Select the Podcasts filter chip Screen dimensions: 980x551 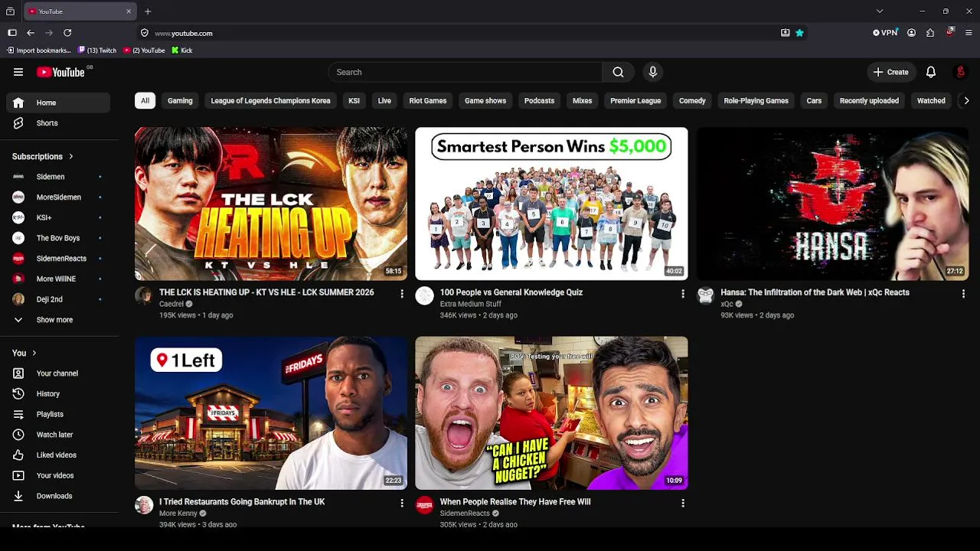tap(539, 100)
